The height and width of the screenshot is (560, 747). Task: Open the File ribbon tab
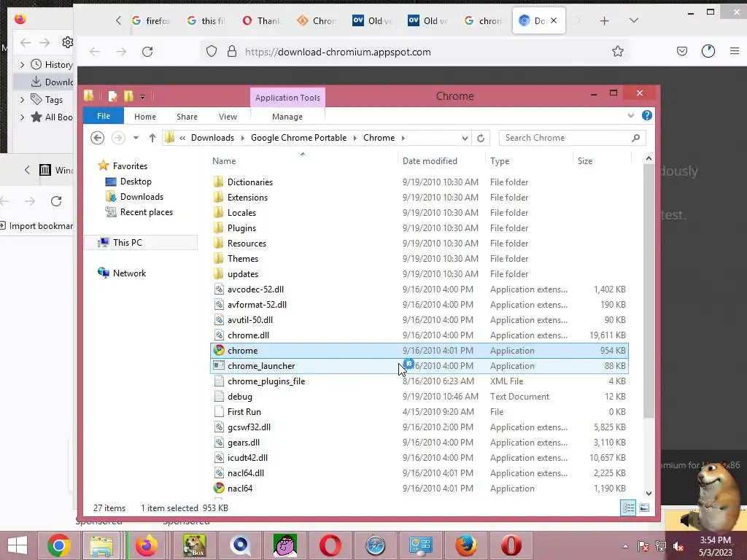(104, 116)
